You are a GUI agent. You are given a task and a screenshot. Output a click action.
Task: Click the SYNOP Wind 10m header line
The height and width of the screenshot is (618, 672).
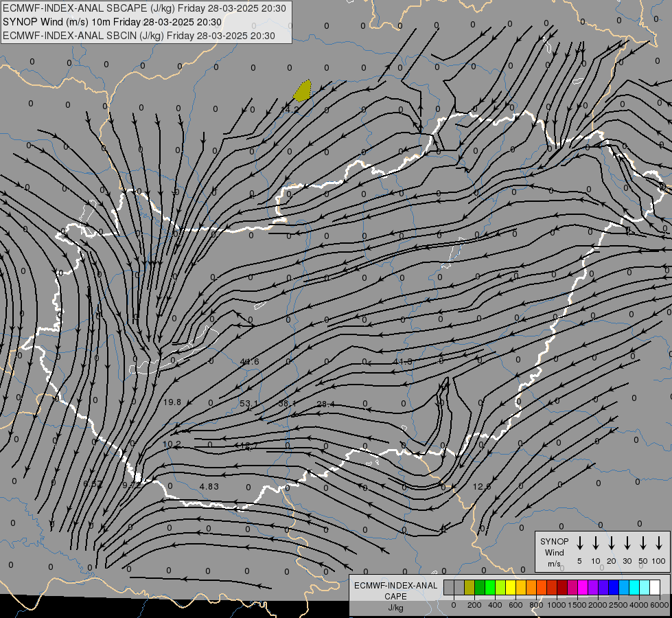(113, 22)
